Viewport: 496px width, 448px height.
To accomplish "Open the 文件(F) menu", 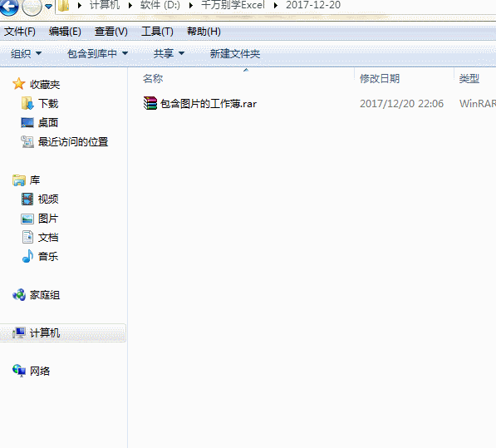I will click(x=20, y=32).
